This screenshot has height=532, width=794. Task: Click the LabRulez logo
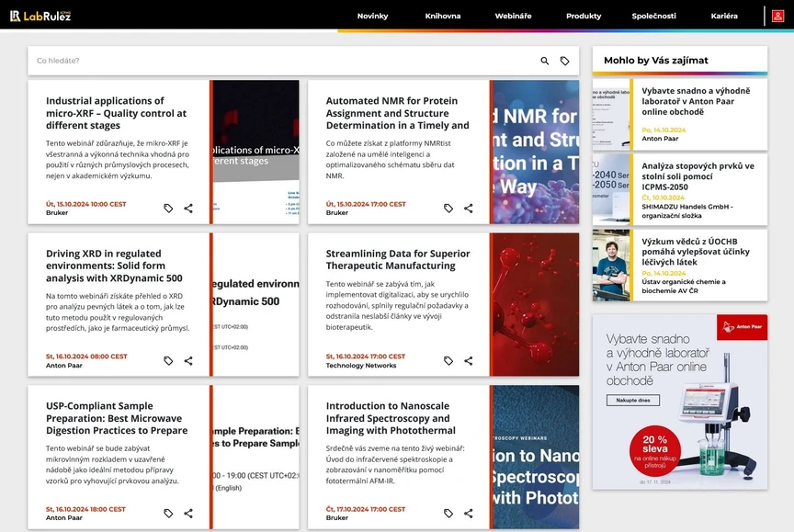(40, 17)
